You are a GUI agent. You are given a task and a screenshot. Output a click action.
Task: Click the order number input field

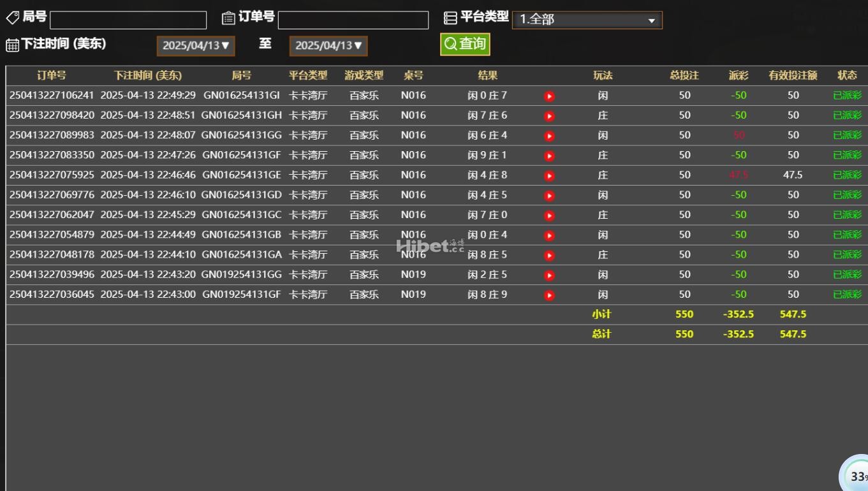click(x=353, y=20)
